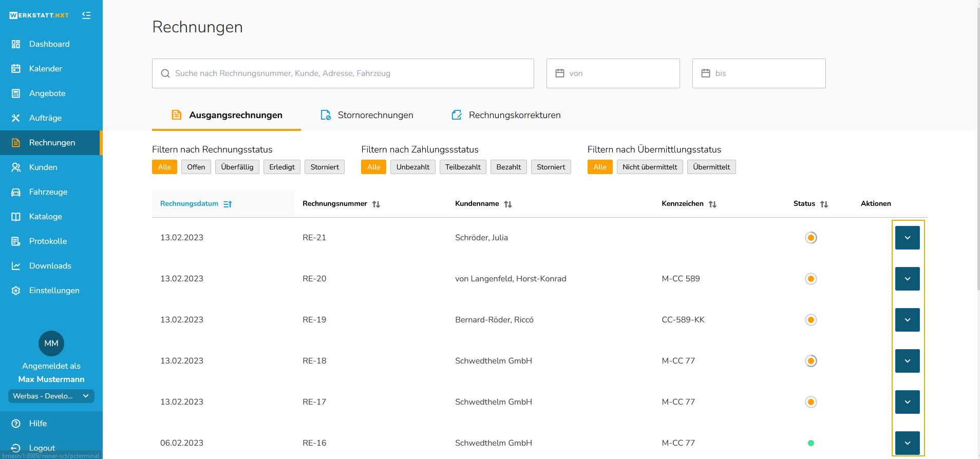
Task: Click the Werkstatt.NXT logo
Action: tap(39, 15)
